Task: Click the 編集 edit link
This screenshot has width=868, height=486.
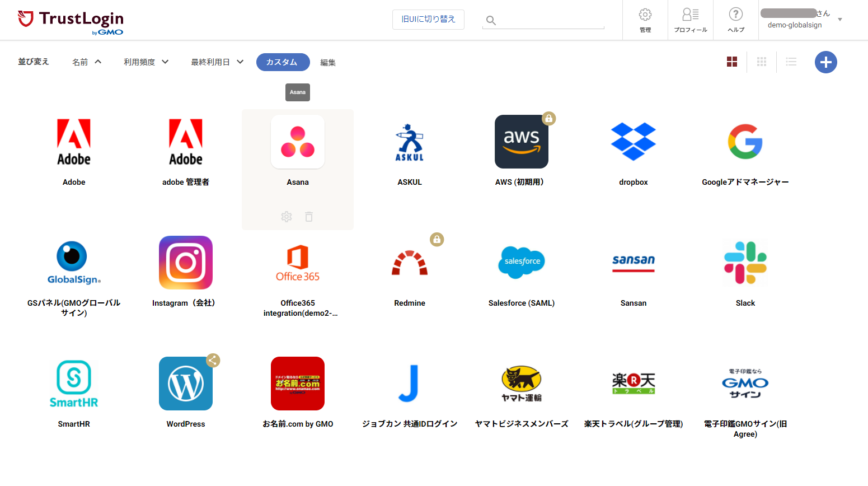Action: pos(328,63)
